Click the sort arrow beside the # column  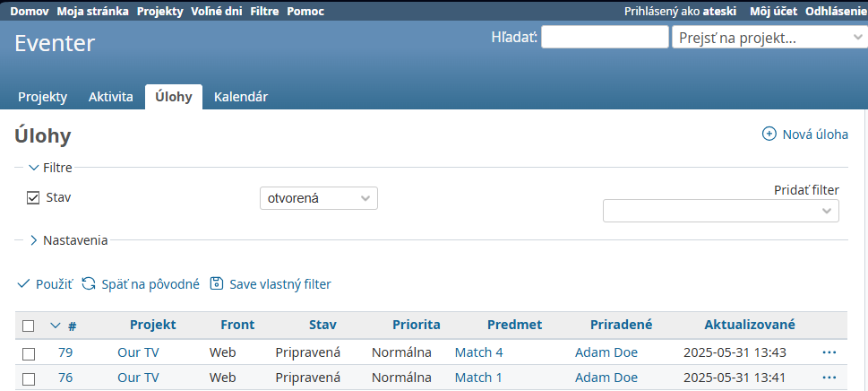click(55, 326)
